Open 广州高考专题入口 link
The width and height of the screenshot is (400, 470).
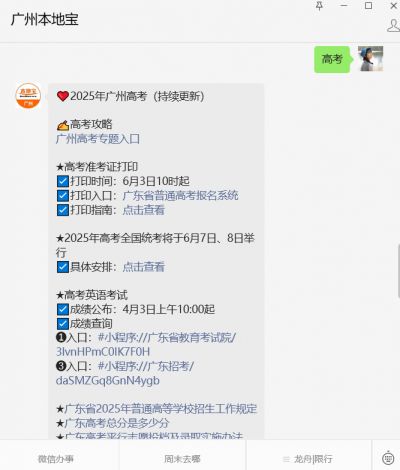pos(98,139)
